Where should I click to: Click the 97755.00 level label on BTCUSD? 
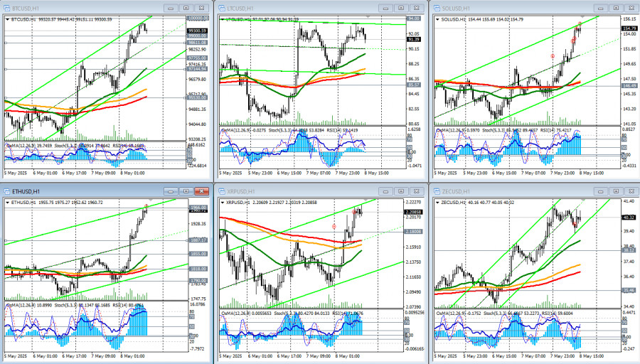click(198, 58)
